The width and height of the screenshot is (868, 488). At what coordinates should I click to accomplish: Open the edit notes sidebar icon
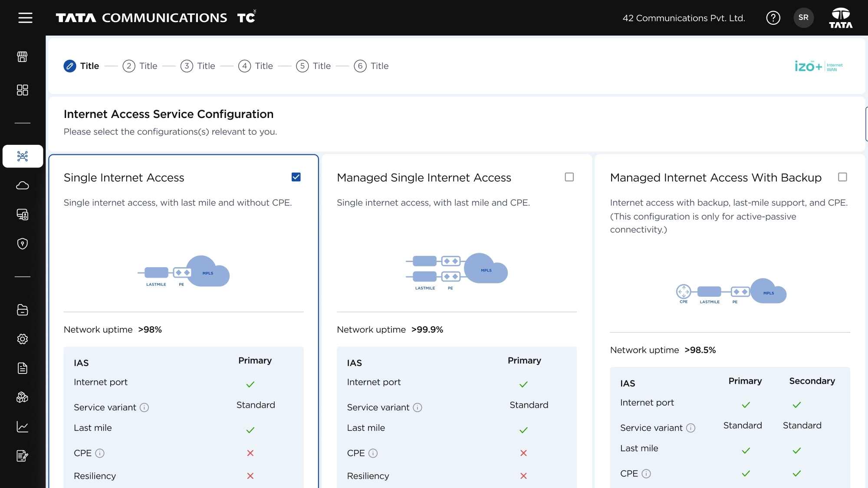point(23,456)
